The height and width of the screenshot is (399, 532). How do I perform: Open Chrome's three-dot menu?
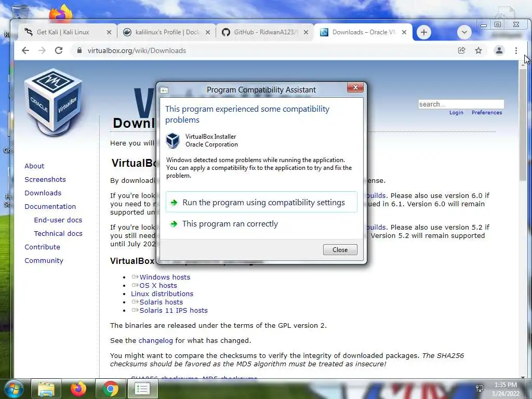pos(516,50)
